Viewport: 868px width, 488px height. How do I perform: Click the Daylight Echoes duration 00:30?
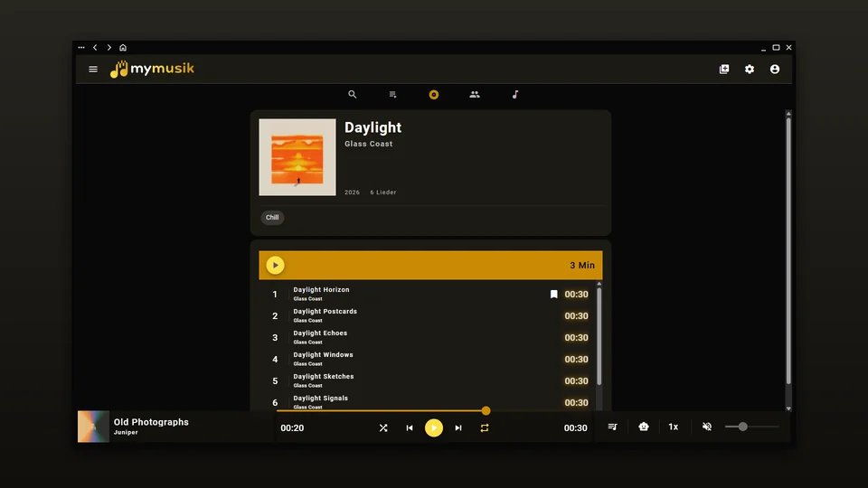pyautogui.click(x=576, y=337)
